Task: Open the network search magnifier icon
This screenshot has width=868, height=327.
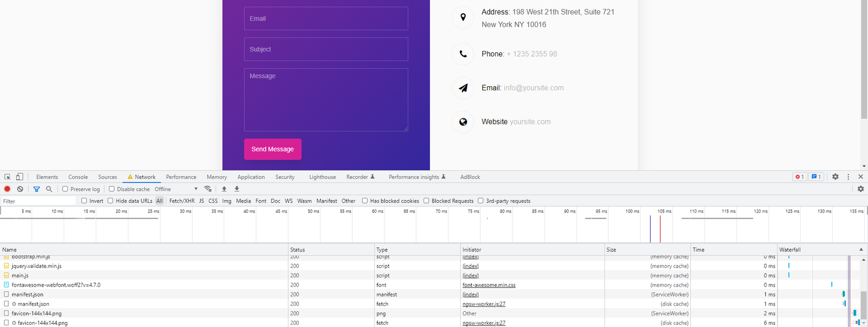Action: click(49, 189)
